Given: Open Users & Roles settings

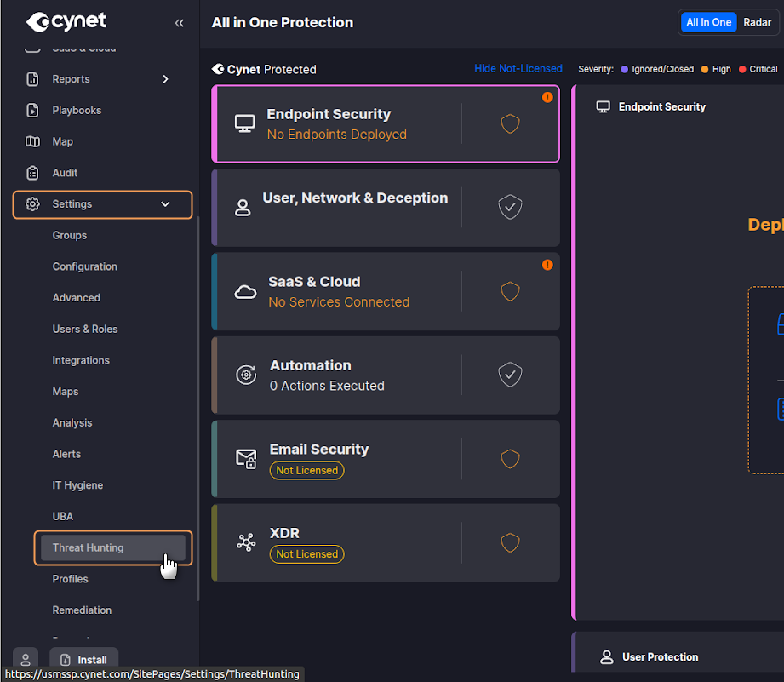Looking at the screenshot, I should 85,330.
